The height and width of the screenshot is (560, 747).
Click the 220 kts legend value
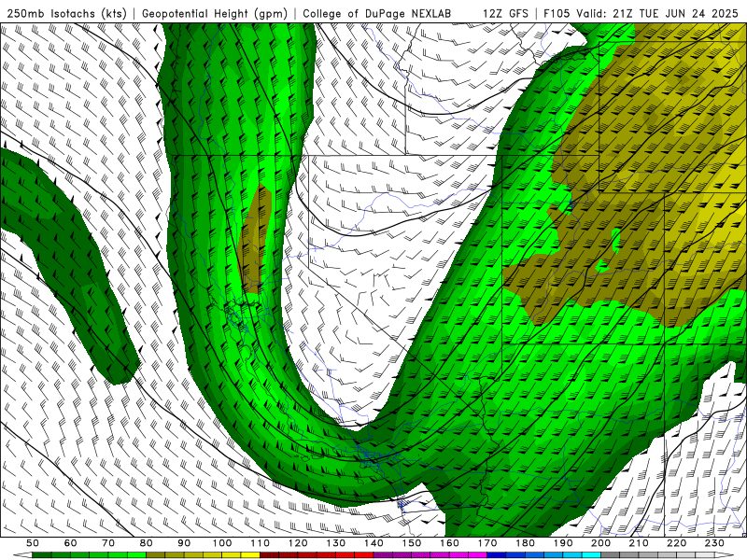tap(676, 543)
